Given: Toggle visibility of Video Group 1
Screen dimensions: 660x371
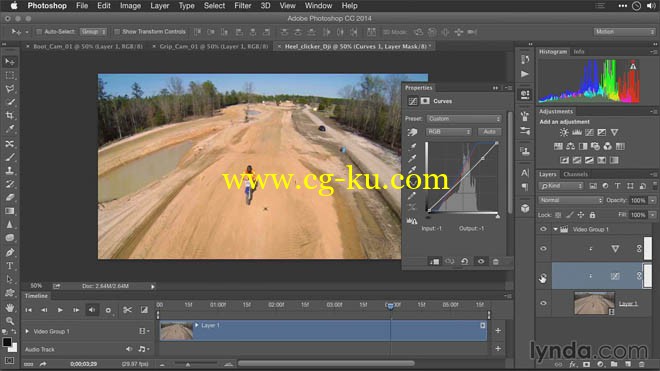Looking at the screenshot, I should (543, 229).
